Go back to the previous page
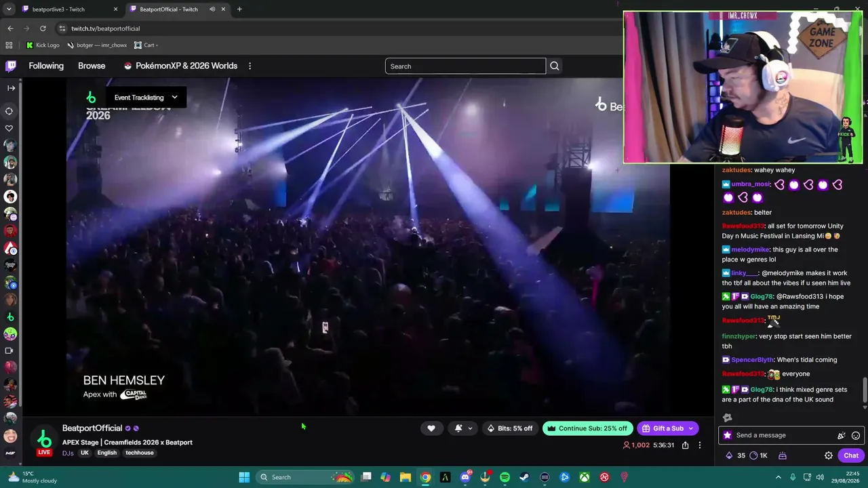 click(x=10, y=28)
